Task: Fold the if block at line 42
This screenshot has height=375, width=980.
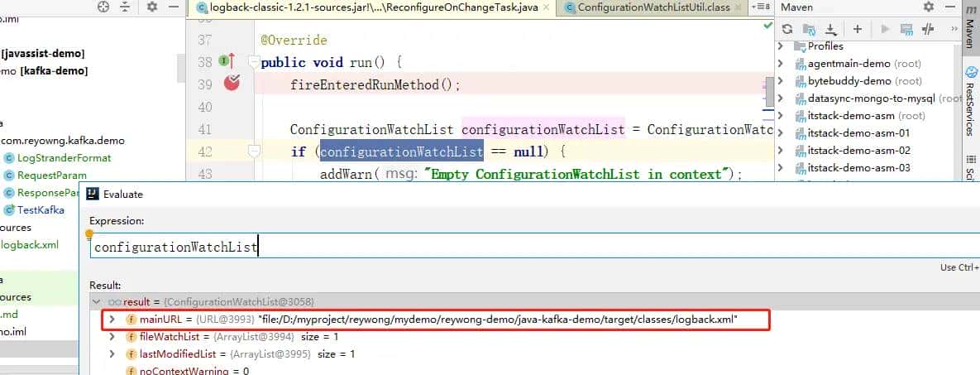Action: 253,151
